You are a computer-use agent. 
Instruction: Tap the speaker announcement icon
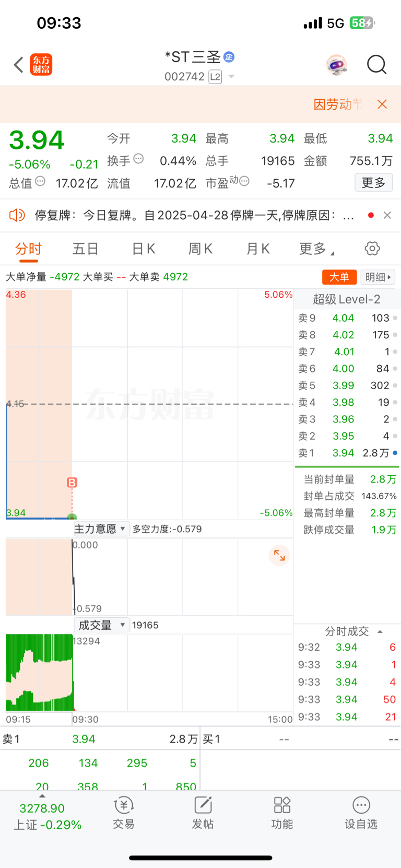(x=17, y=215)
